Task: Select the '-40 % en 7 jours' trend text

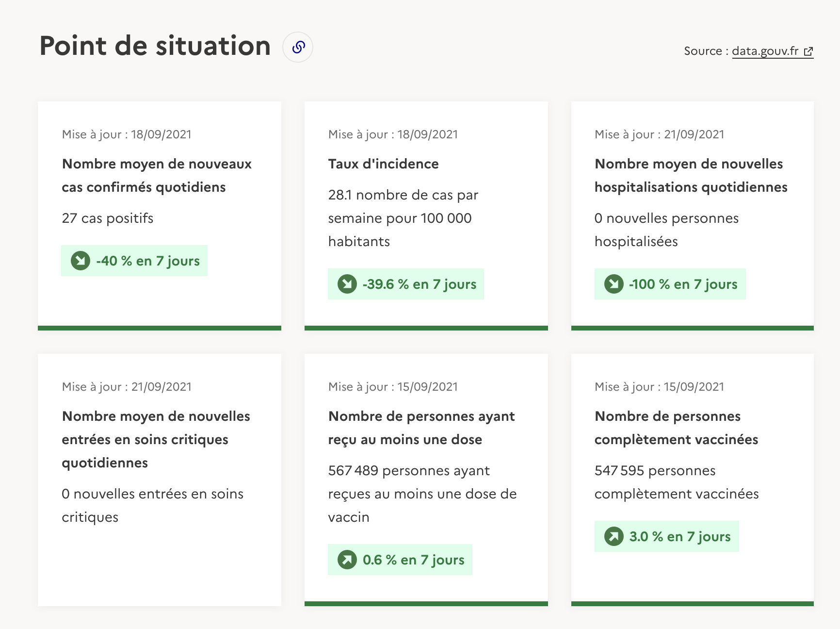Action: click(x=148, y=261)
